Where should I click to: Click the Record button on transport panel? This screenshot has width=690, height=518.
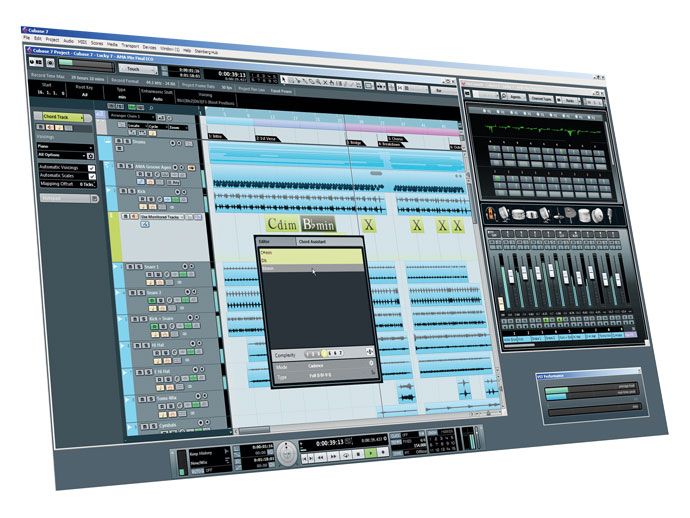(x=383, y=452)
